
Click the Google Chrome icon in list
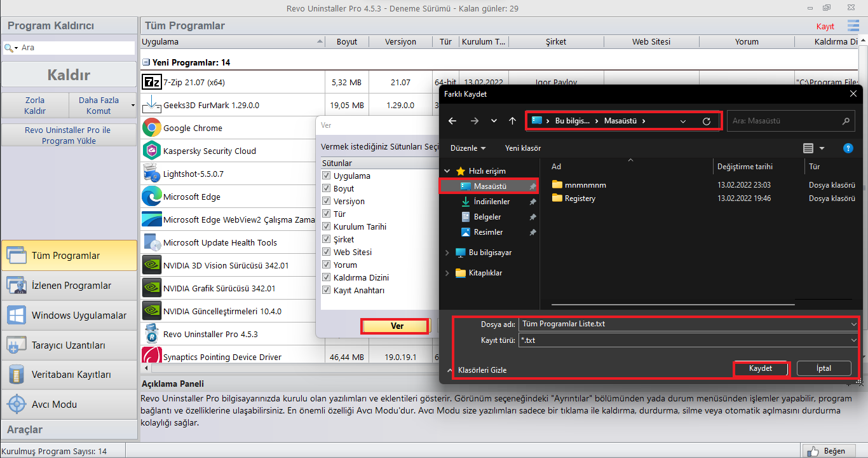(x=152, y=128)
